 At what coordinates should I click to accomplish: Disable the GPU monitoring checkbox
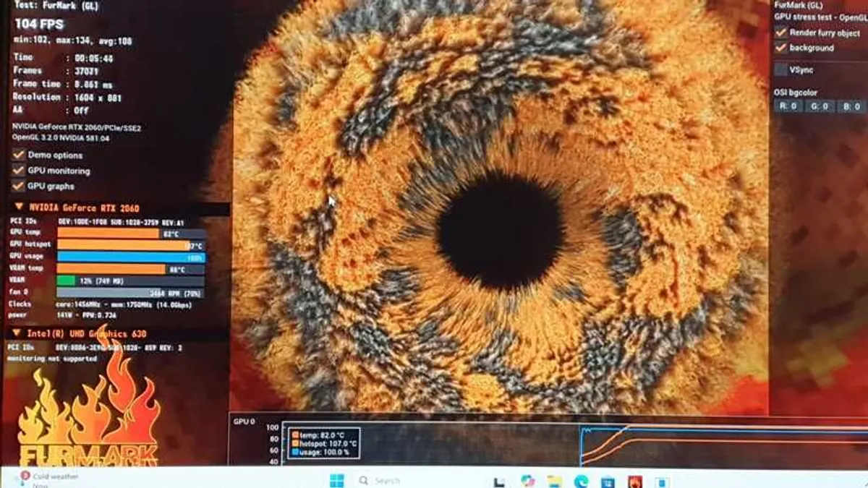coord(19,171)
